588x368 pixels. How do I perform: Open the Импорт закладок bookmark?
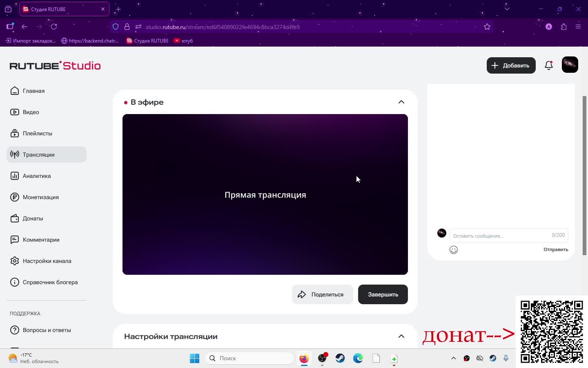pyautogui.click(x=31, y=40)
